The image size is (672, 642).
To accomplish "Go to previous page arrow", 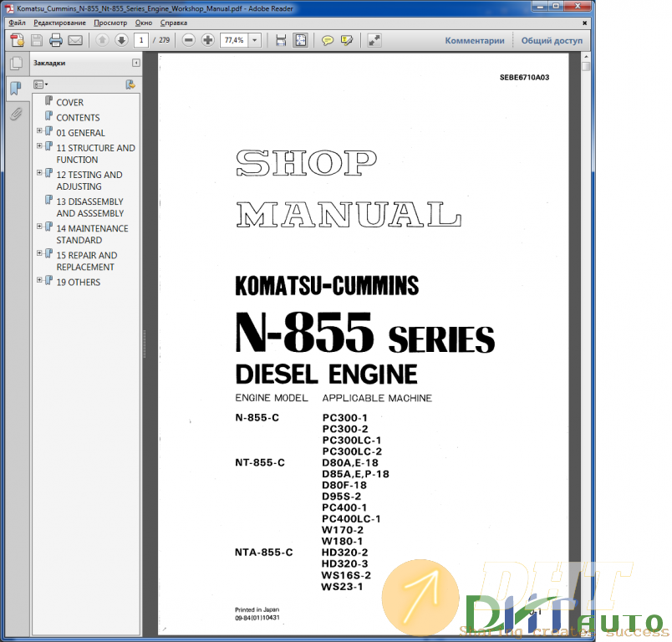I will point(102,40).
